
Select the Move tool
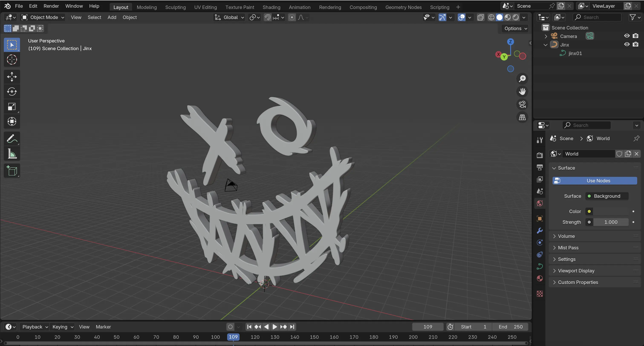pos(12,77)
